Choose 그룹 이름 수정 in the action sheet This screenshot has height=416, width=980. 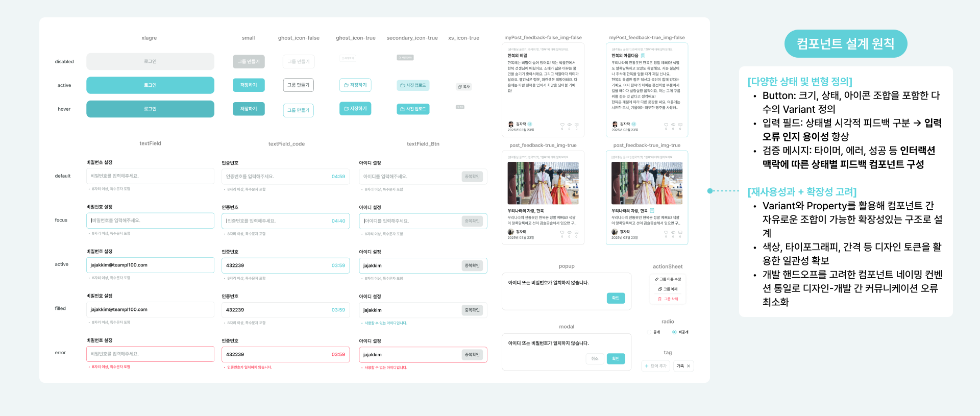coord(668,279)
